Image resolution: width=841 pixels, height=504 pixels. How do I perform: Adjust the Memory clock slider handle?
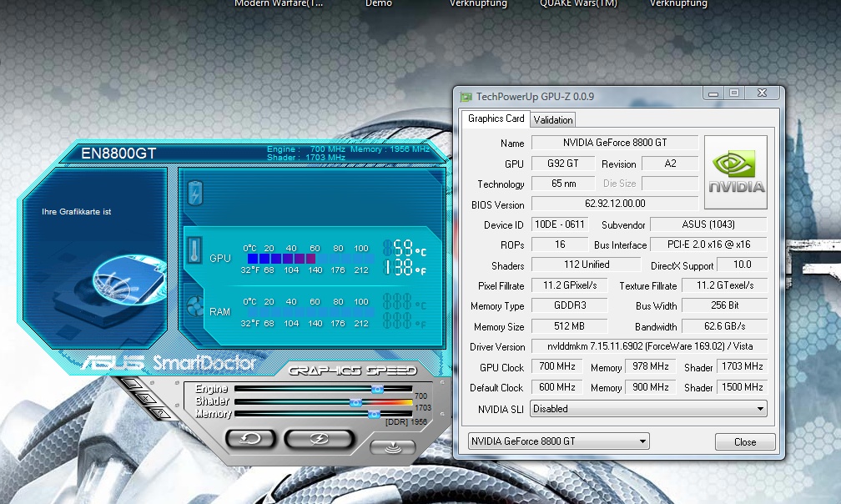374,414
